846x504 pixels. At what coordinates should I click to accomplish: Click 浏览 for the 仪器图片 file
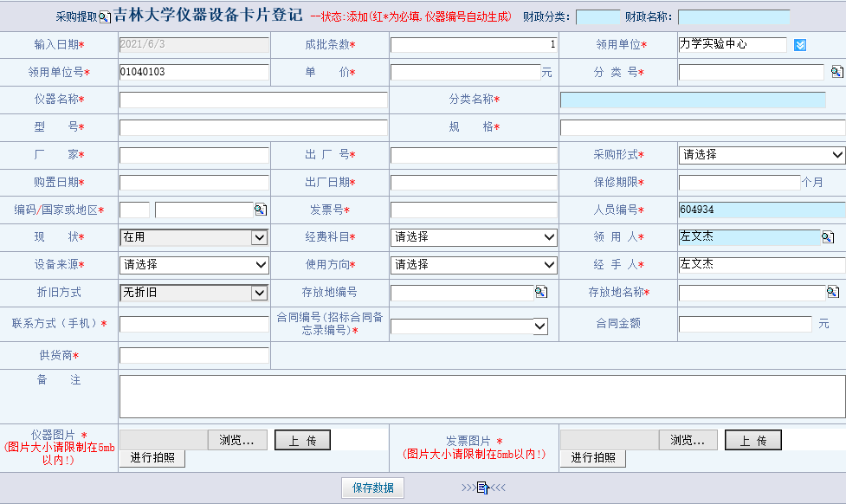(237, 440)
